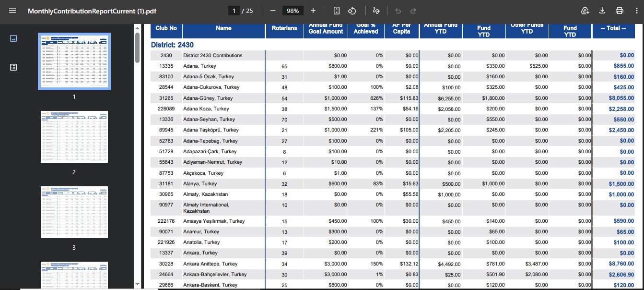Click the 98% zoom level field
This screenshot has height=290, width=644.
(293, 11)
